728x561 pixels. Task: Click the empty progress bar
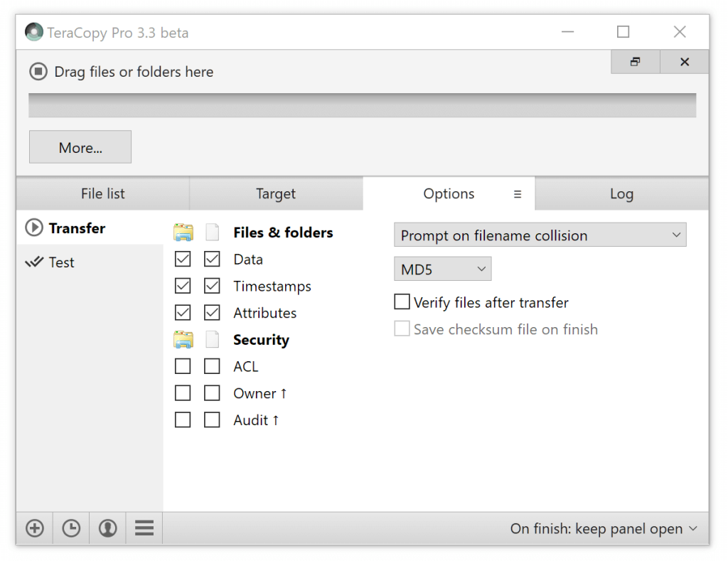363,105
